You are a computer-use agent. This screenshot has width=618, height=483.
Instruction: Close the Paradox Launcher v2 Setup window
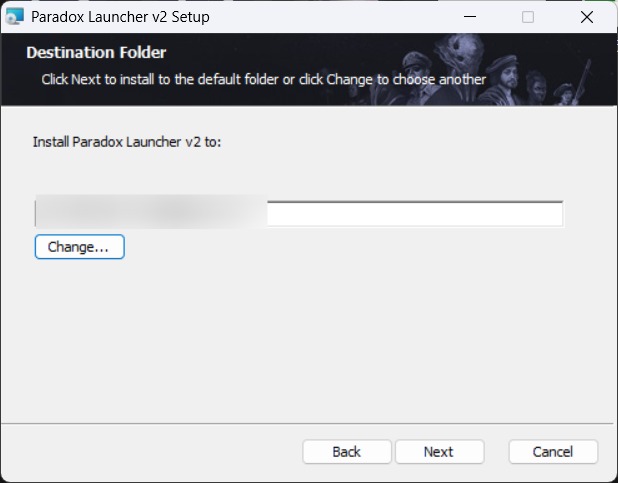587,17
